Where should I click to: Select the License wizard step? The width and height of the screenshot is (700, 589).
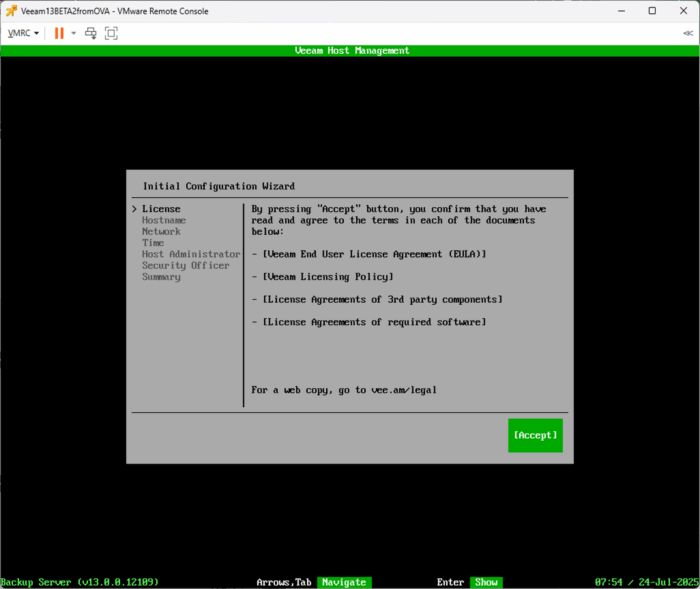click(x=161, y=209)
